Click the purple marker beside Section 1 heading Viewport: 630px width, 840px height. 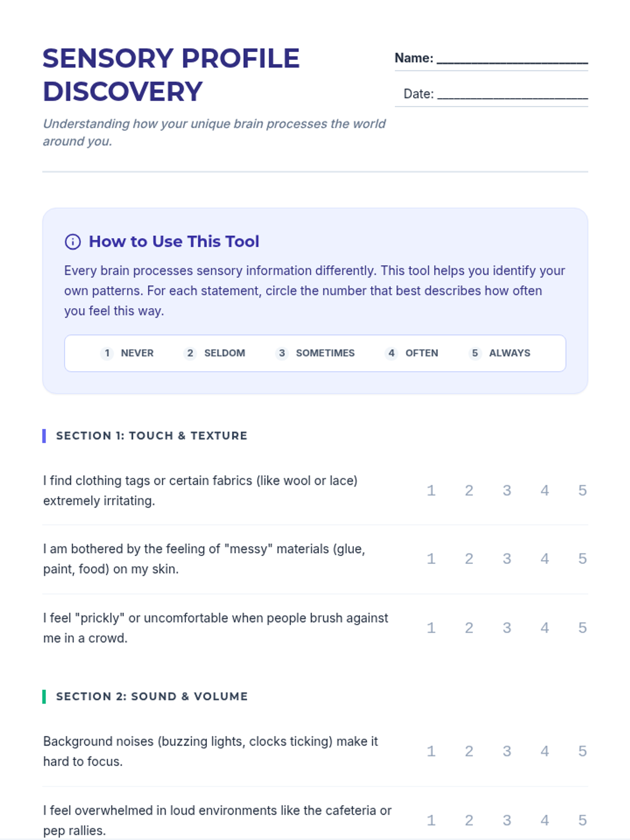pyautogui.click(x=44, y=436)
